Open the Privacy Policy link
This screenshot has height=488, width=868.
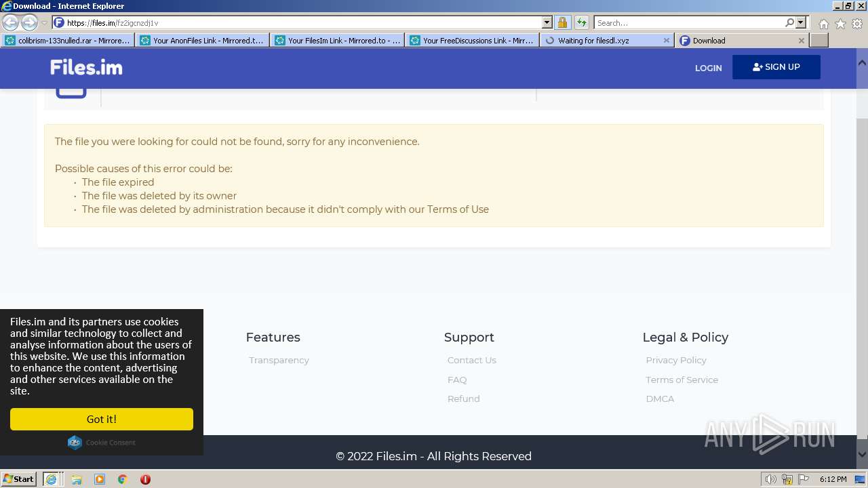pos(676,360)
